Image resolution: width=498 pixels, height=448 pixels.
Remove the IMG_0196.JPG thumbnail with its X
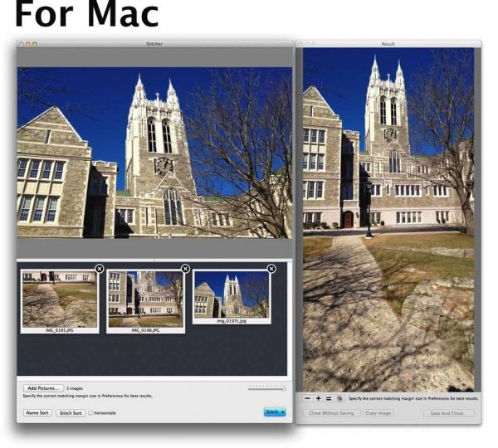[185, 269]
